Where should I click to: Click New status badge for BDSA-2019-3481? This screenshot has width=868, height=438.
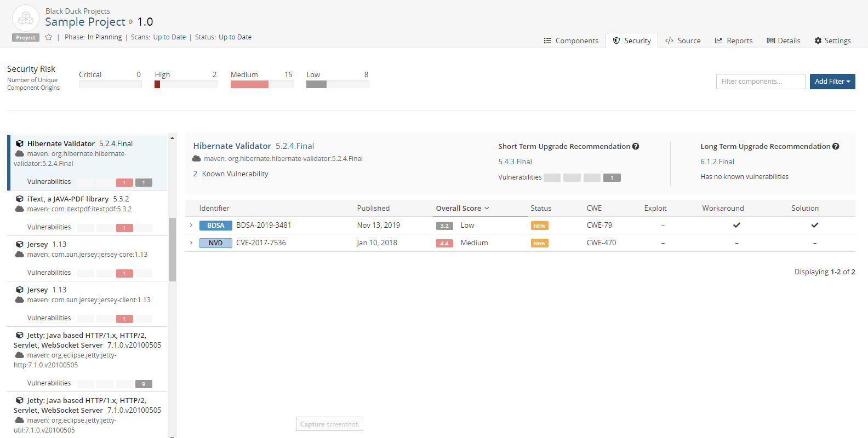[539, 226]
